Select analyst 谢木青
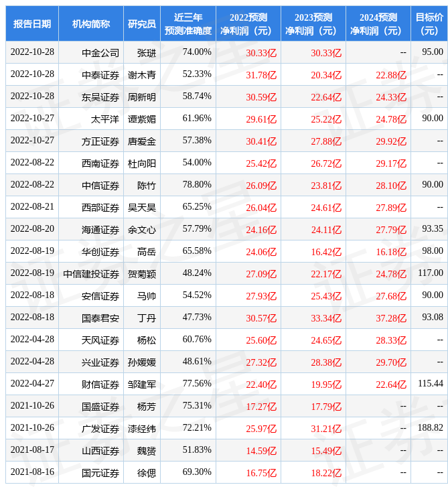The image size is (448, 489). (142, 75)
